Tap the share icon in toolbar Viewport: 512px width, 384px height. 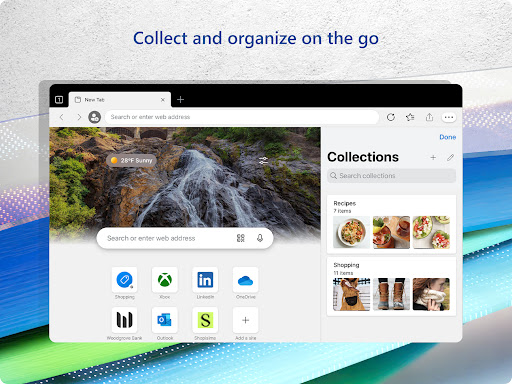click(429, 117)
